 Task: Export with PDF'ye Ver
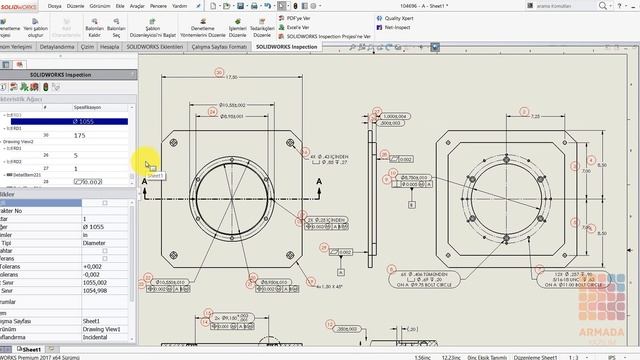click(294, 18)
